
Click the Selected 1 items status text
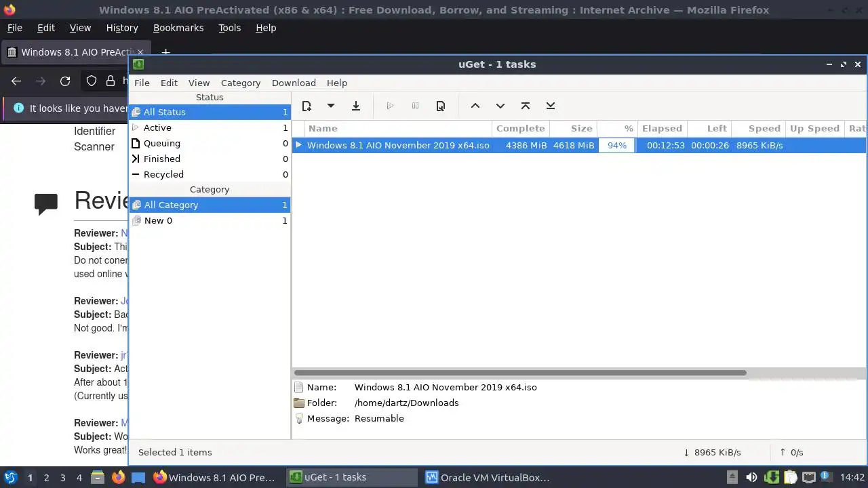[x=175, y=452]
